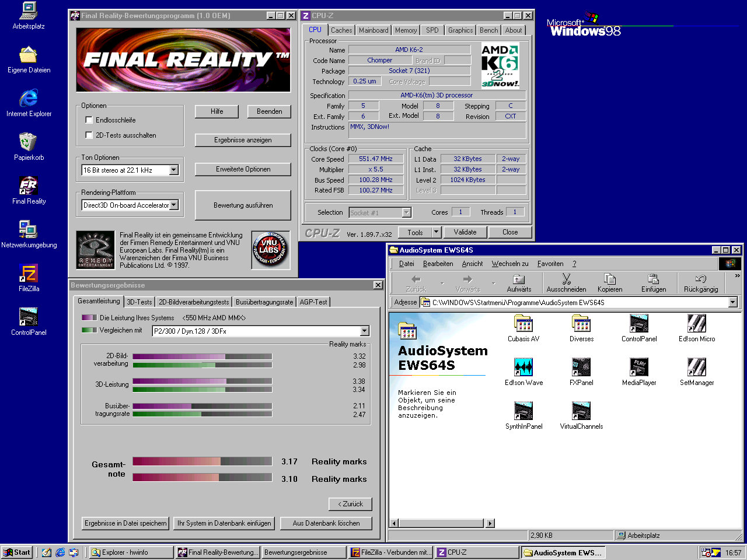Screen dimensions: 747x560
Task: Switch to CPU-Z Mainboard tab
Action: click(x=373, y=30)
